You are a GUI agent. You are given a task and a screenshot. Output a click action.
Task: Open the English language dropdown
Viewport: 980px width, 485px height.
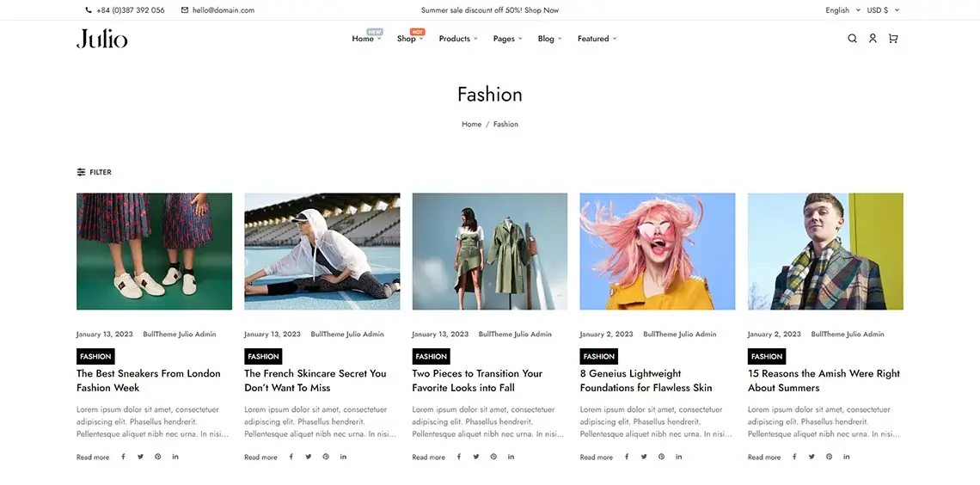tap(842, 10)
